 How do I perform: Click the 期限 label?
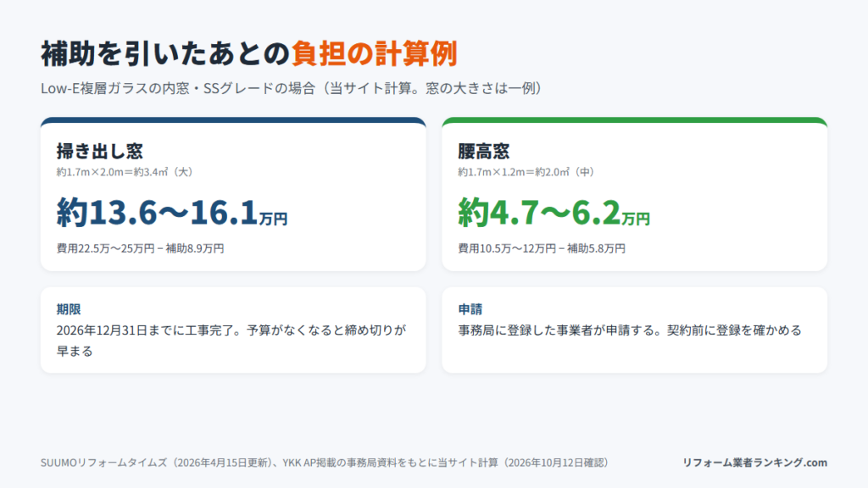(x=69, y=309)
